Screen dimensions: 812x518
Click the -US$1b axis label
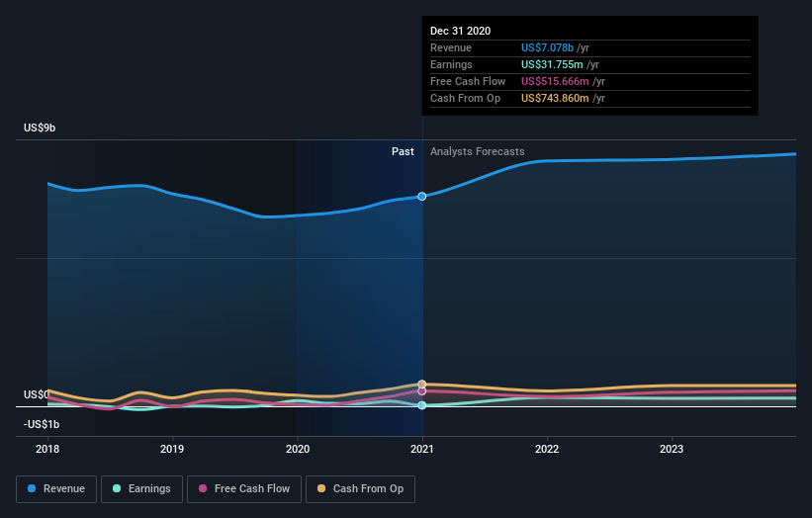(42, 424)
